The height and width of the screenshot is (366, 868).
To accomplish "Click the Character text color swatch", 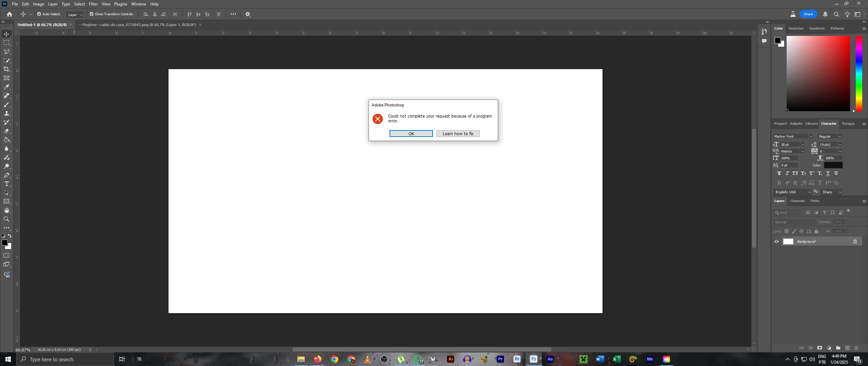I will pyautogui.click(x=833, y=165).
